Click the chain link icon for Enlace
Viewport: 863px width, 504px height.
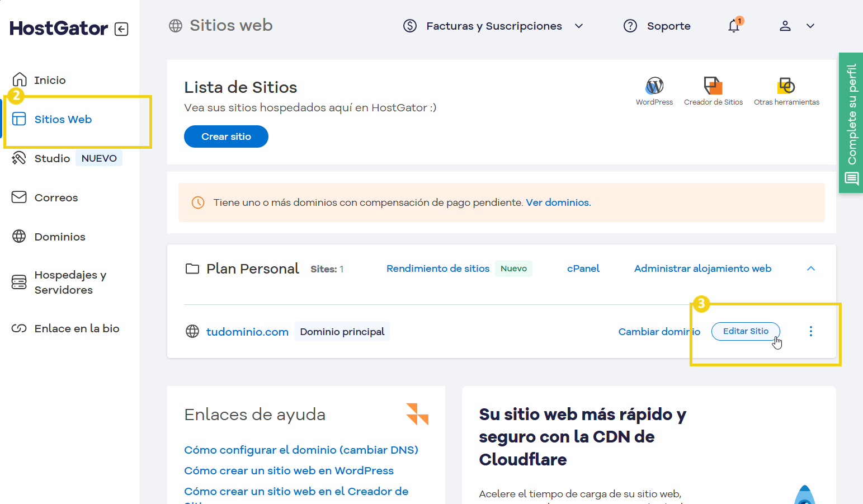click(x=19, y=328)
